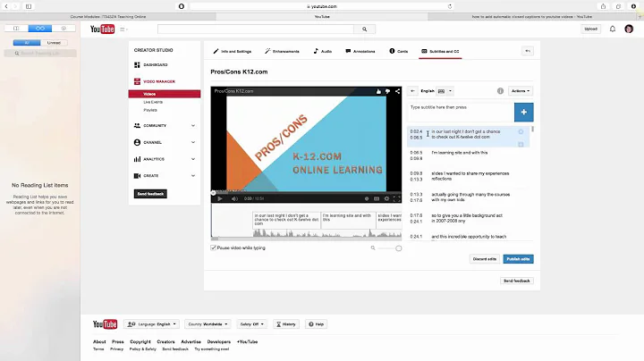The height and width of the screenshot is (361, 644).
Task: Go back with the arrow next to English
Action: (x=412, y=90)
